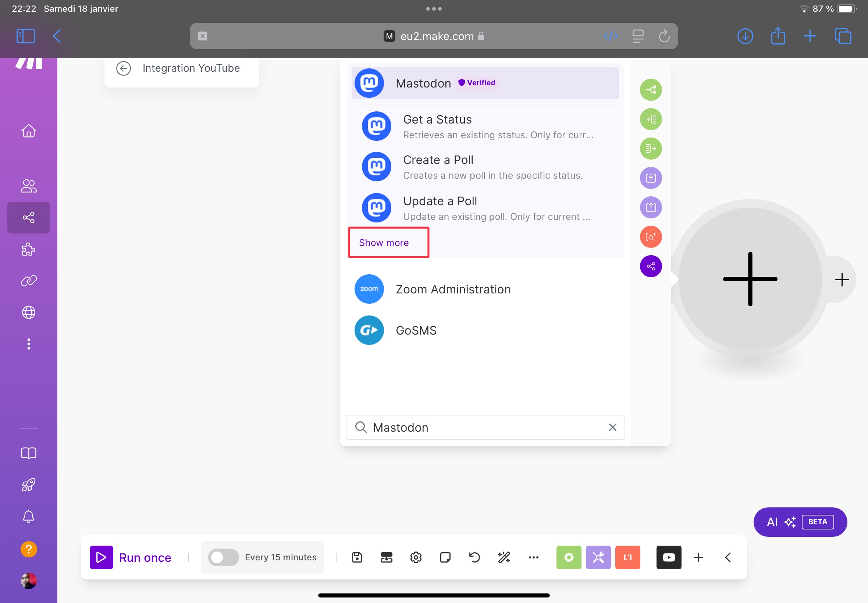Clear the Mastodon search field

click(x=613, y=428)
